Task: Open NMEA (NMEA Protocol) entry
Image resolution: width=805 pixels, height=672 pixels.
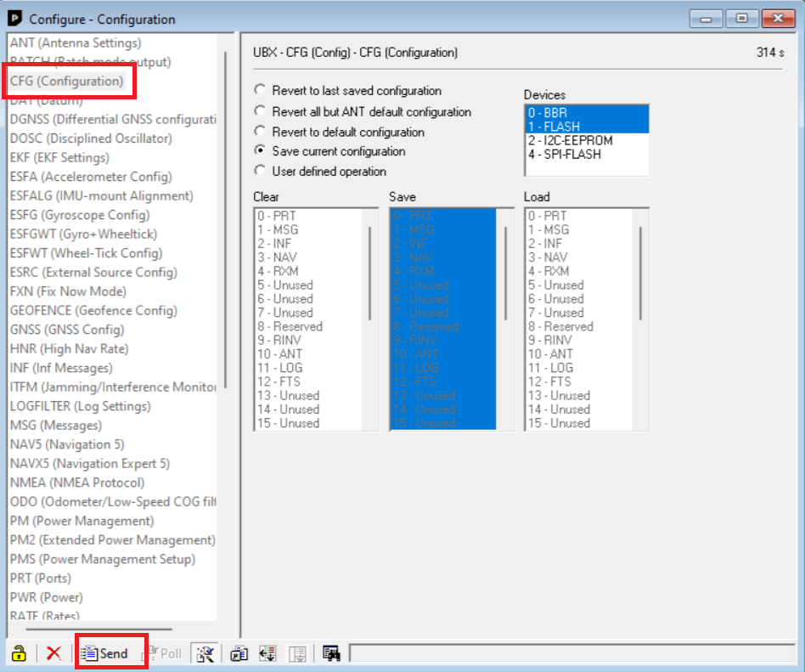Action: (77, 483)
